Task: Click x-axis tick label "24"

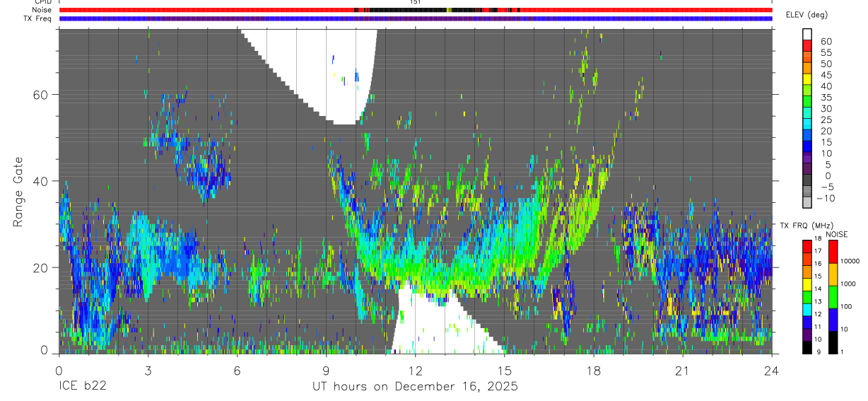Action: click(771, 370)
